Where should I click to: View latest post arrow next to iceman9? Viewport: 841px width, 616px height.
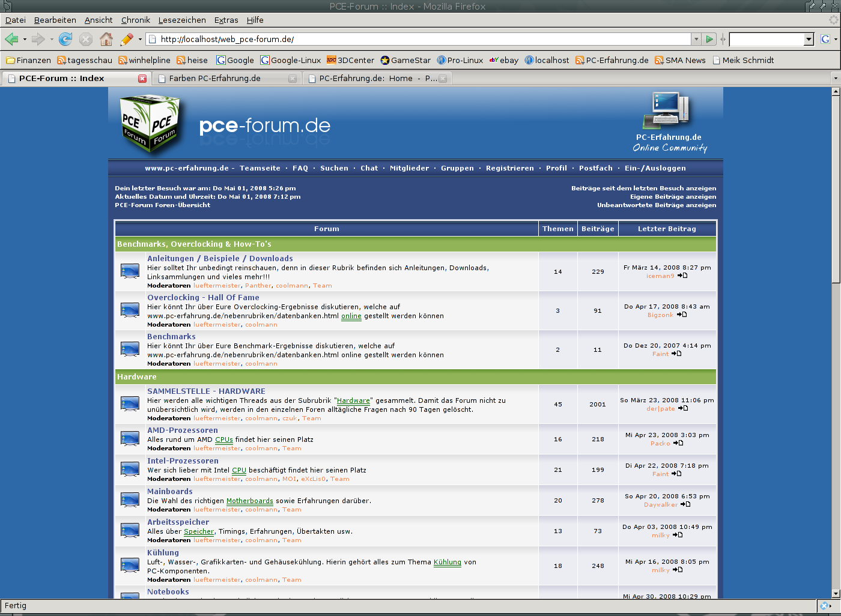[x=682, y=276]
